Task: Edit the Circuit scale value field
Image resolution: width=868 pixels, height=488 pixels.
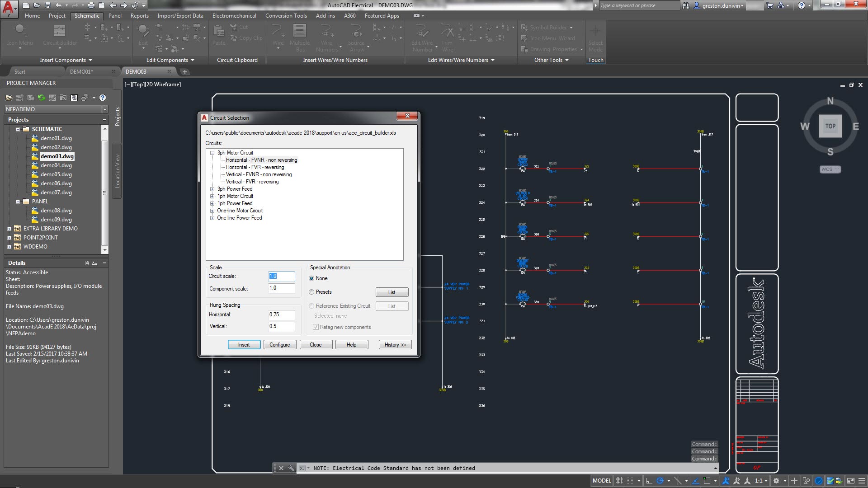Action: tap(281, 276)
